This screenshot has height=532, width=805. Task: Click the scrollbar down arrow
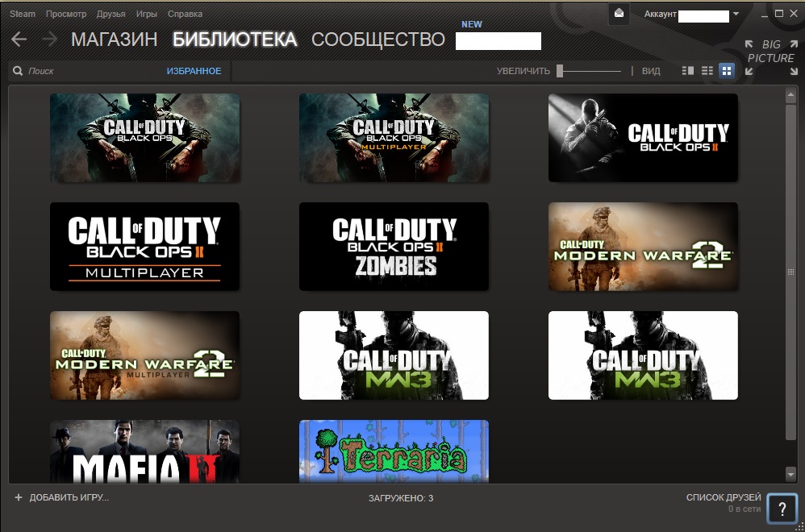point(790,475)
